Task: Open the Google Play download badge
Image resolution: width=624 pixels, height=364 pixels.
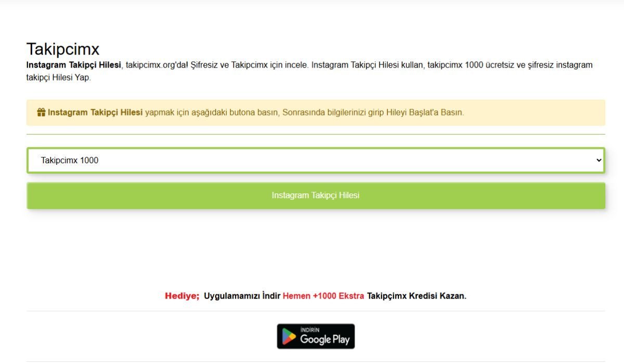Action: click(316, 336)
